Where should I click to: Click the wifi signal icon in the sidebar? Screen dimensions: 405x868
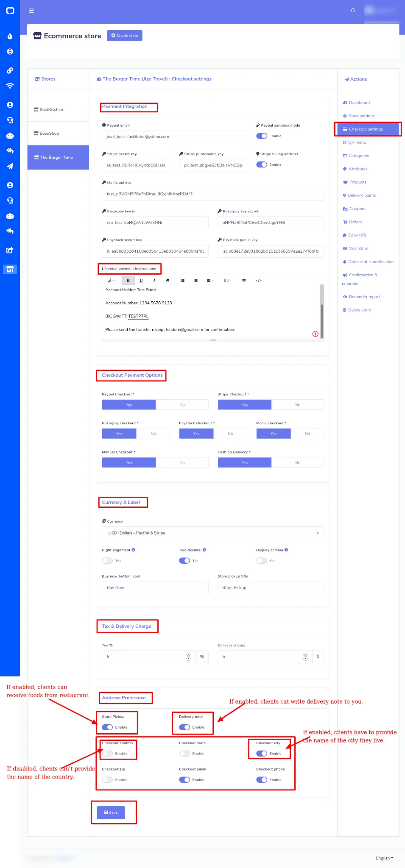click(10, 86)
